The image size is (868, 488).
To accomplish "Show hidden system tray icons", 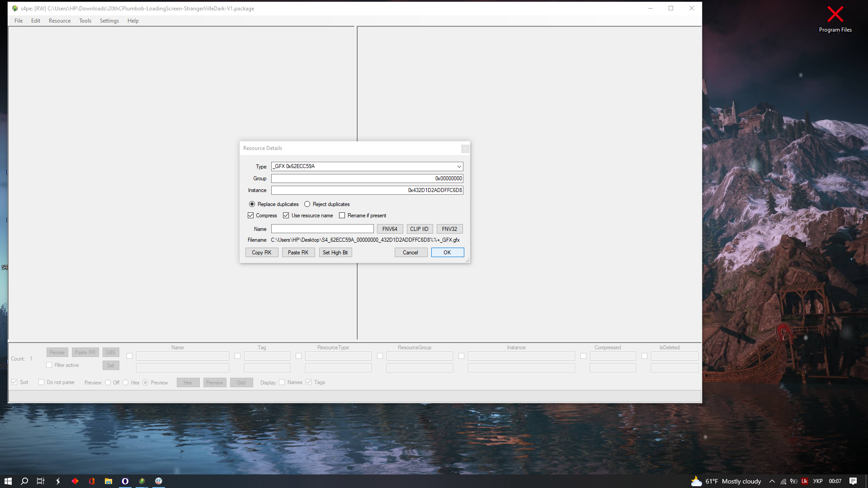I will (x=772, y=481).
